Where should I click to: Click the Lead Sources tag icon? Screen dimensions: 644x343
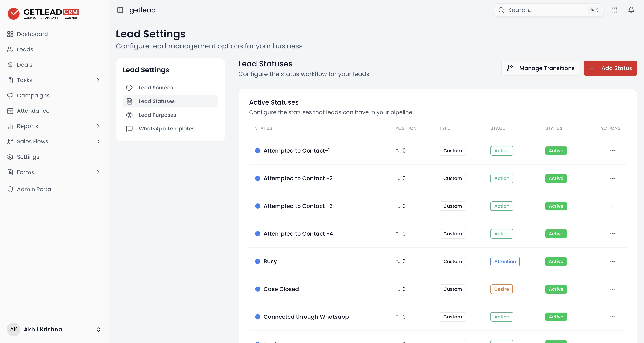coord(129,88)
